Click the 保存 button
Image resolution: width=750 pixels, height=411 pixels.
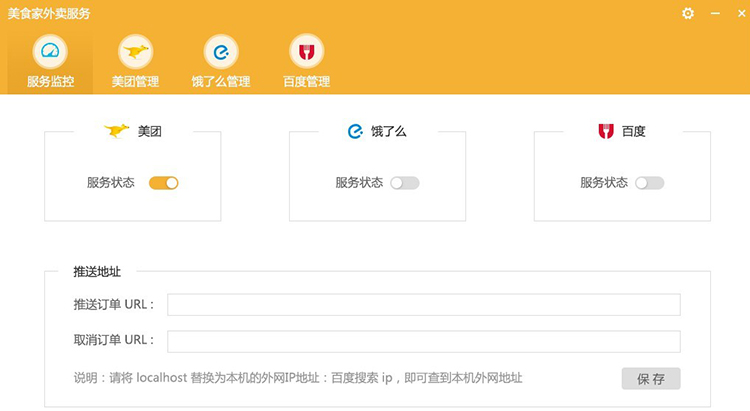tap(651, 378)
